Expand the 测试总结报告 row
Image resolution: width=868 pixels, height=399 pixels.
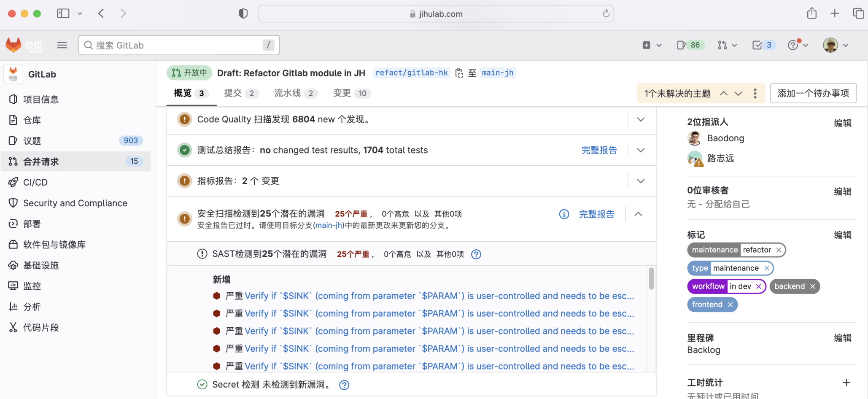coord(641,150)
